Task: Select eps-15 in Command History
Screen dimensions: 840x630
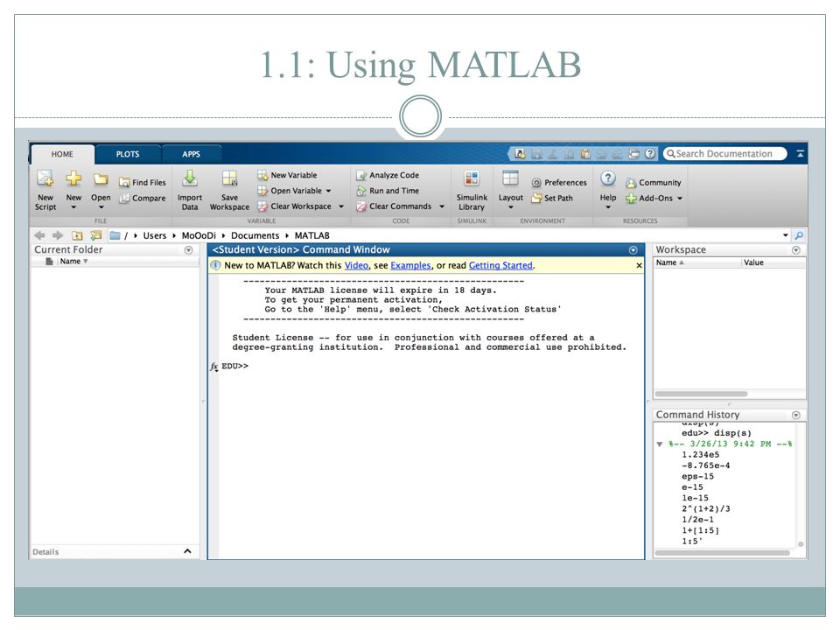Action: click(x=697, y=476)
